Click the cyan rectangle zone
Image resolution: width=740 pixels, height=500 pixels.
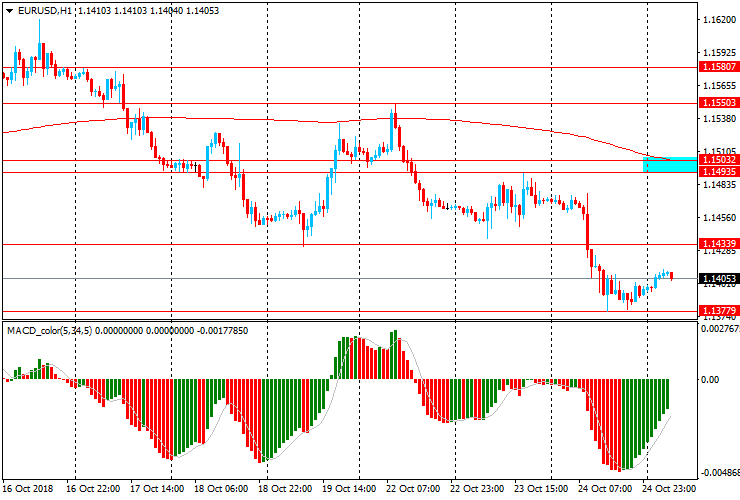(668, 163)
